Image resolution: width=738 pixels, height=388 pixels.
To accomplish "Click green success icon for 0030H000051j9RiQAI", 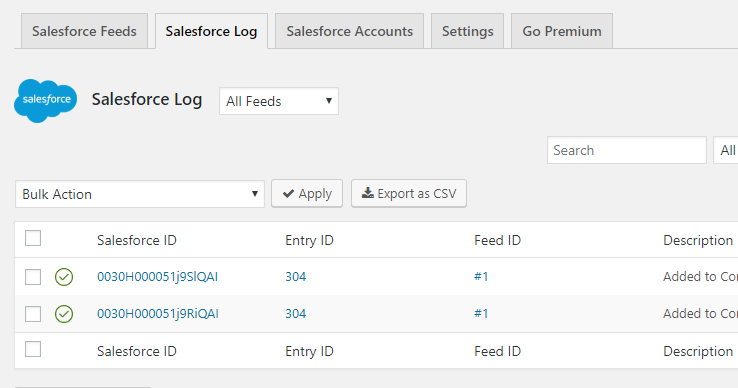I will point(64,314).
